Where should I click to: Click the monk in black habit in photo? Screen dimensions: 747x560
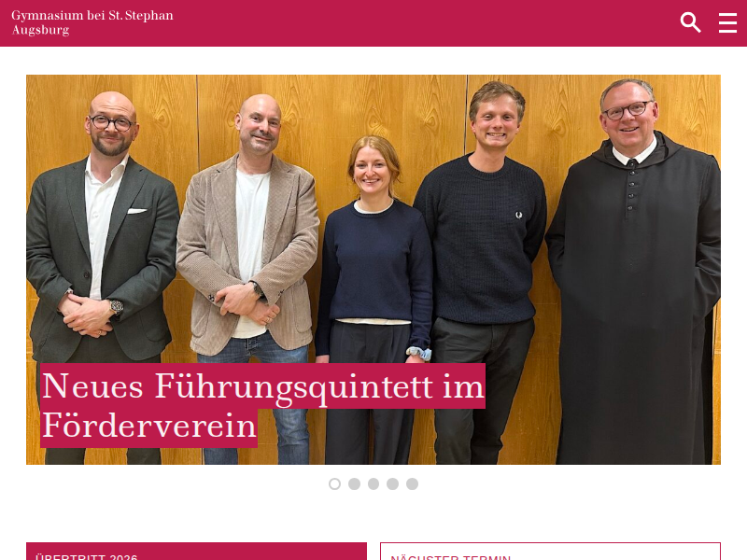pos(633,272)
